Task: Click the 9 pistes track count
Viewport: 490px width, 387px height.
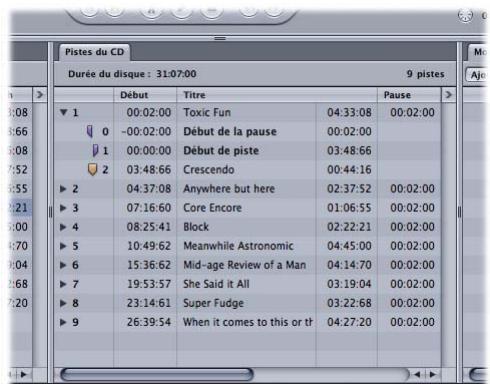Action: coord(425,74)
